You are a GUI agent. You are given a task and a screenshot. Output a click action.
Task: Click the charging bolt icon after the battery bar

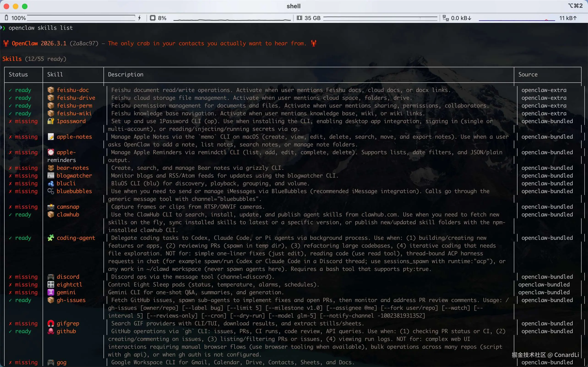click(x=139, y=18)
